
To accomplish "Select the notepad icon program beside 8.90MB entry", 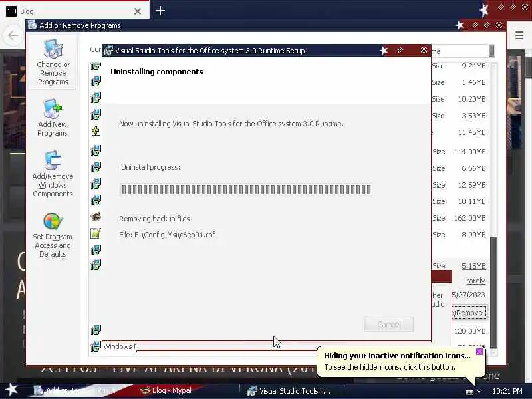I will point(96,233).
